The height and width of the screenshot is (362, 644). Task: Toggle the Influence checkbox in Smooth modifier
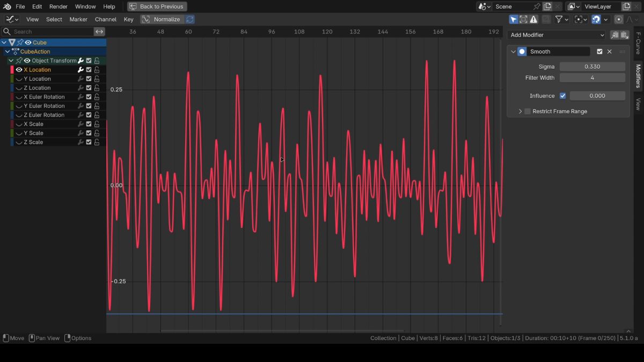click(x=562, y=96)
